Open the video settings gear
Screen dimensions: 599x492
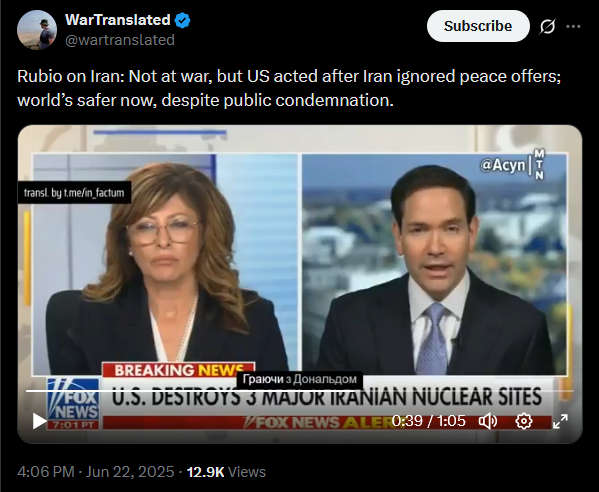524,421
